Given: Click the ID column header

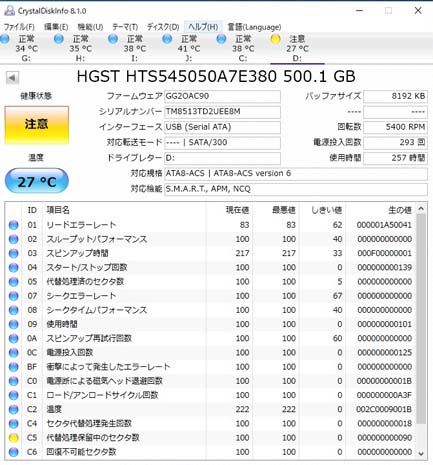Looking at the screenshot, I should pos(32,210).
